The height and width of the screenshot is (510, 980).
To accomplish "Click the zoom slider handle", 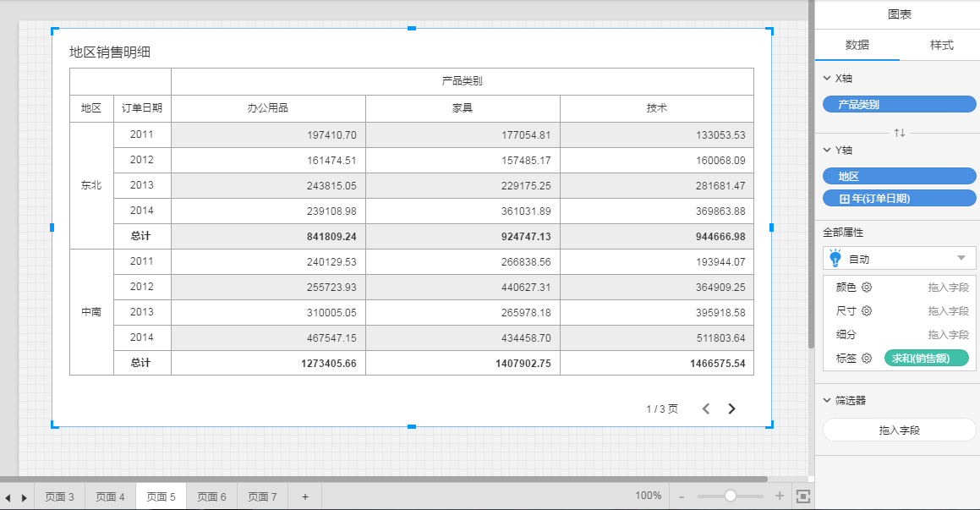I will 731,496.
